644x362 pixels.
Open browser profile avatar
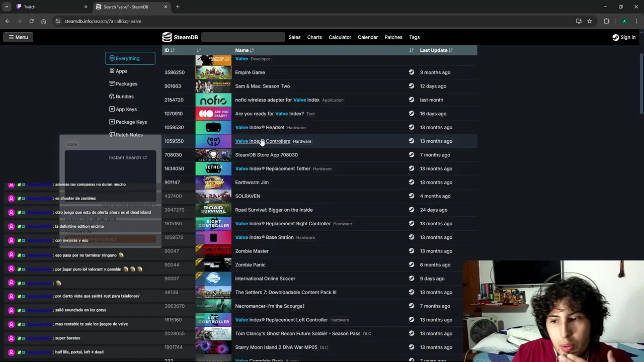[624, 21]
